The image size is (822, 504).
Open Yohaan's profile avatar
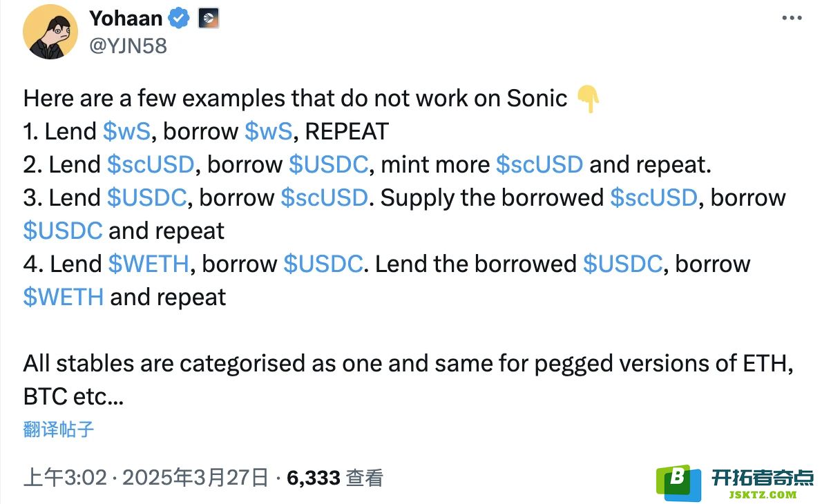point(50,32)
